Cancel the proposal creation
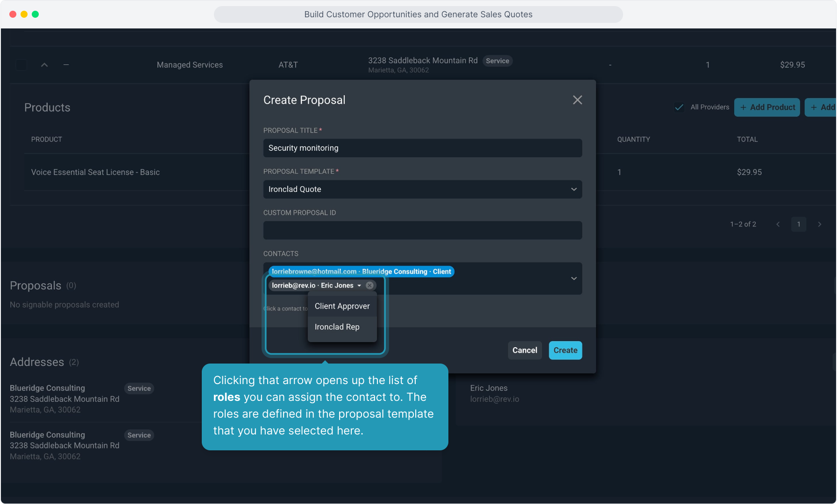This screenshot has width=837, height=504. pyautogui.click(x=525, y=350)
